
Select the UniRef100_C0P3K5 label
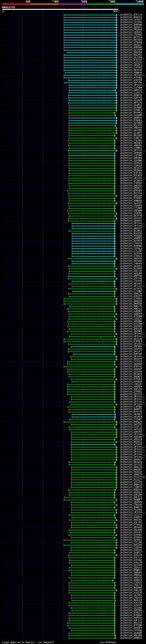(131, 67)
